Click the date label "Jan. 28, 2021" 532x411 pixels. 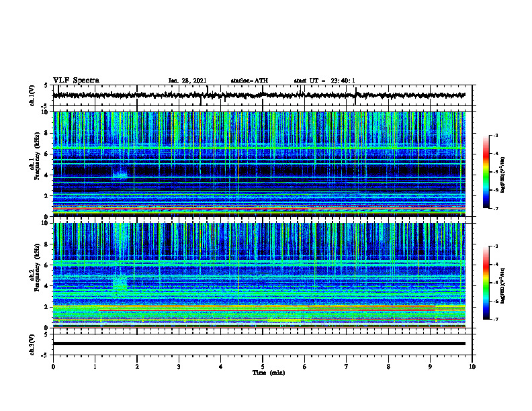[x=187, y=81]
